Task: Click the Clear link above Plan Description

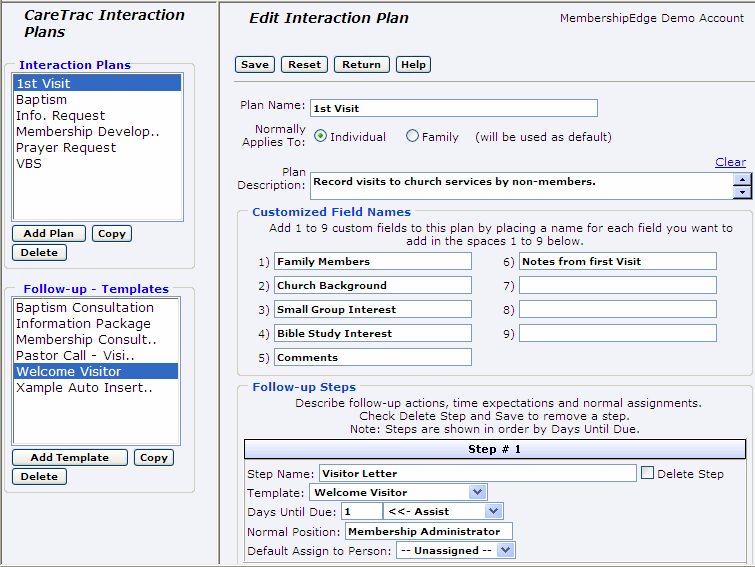Action: coord(730,162)
